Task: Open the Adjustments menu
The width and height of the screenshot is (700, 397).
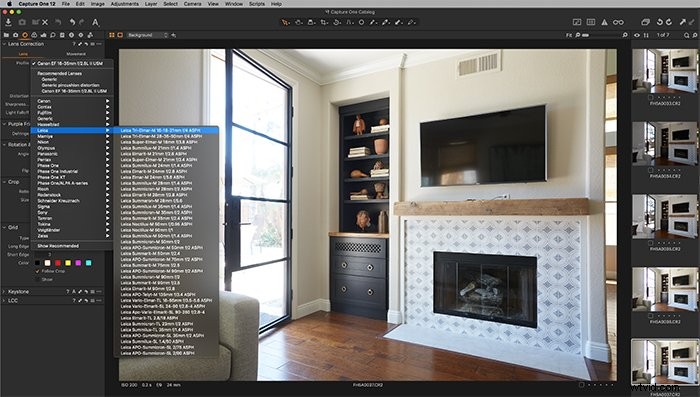Action: pyautogui.click(x=125, y=4)
